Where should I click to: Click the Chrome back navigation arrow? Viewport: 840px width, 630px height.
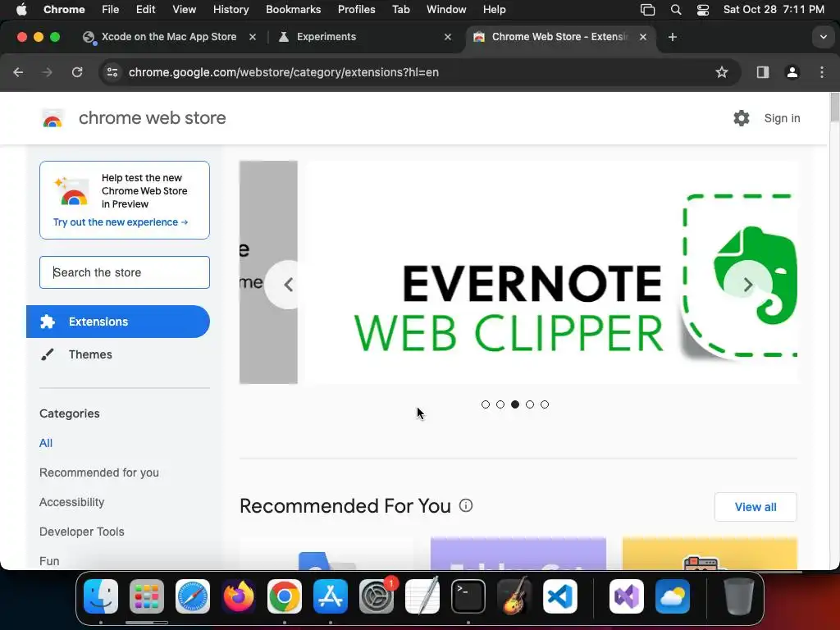18,72
